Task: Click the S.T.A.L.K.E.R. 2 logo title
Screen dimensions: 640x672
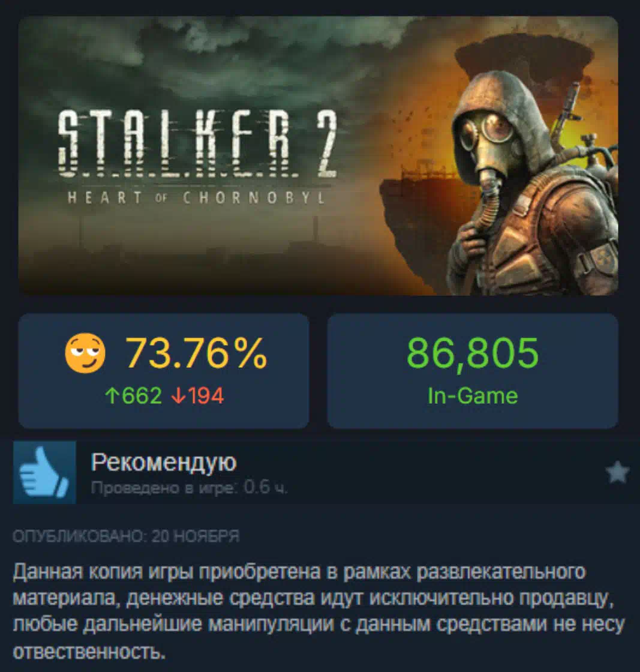Action: pos(197,144)
